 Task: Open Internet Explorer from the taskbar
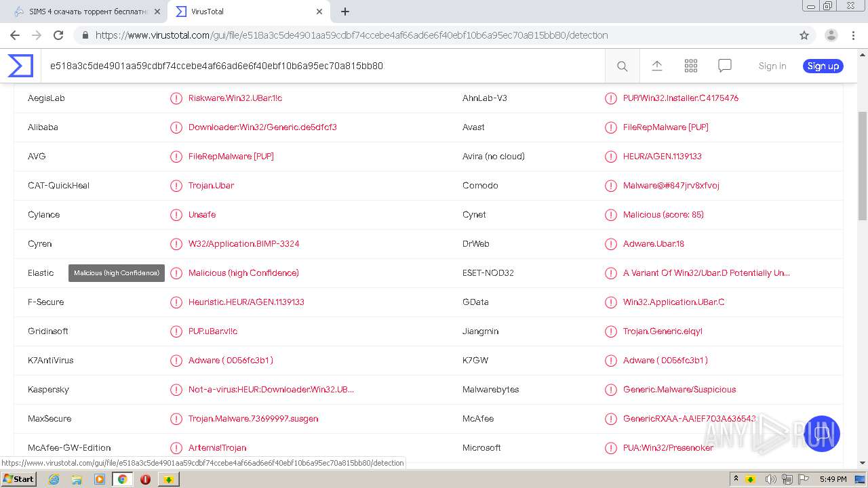point(54,479)
